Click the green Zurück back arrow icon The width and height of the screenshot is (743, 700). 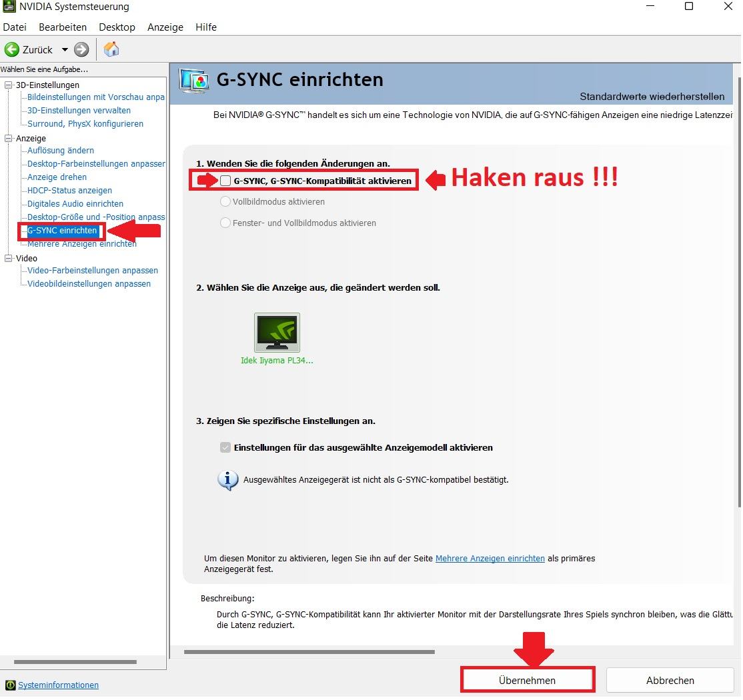(x=12, y=50)
